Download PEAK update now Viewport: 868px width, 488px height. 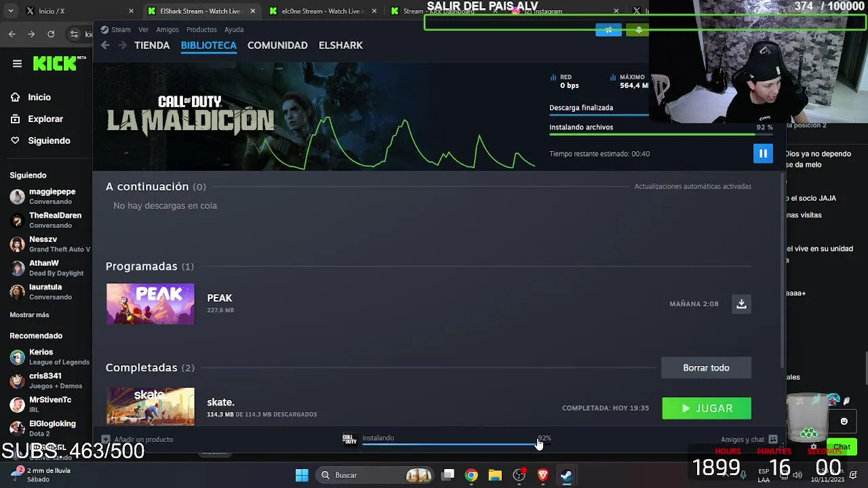(741, 304)
